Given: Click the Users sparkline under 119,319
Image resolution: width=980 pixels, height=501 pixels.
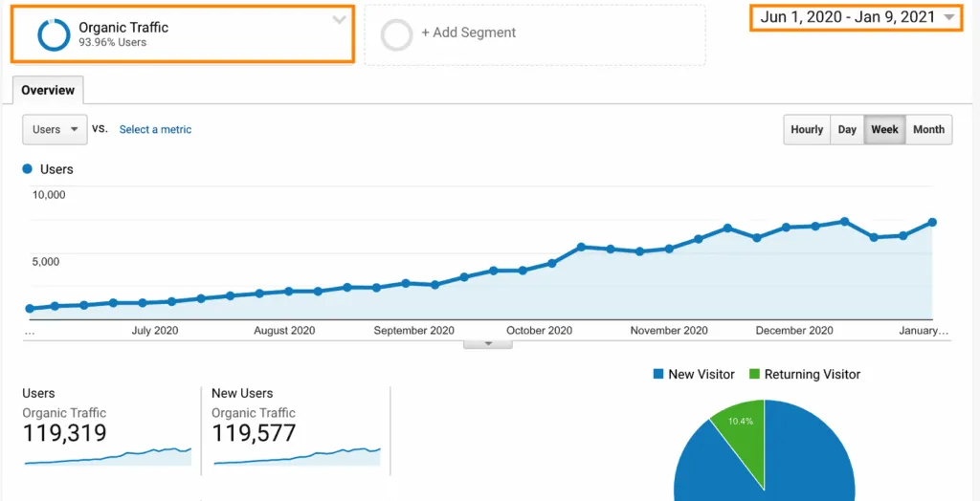Looking at the screenshot, I should coord(107,457).
